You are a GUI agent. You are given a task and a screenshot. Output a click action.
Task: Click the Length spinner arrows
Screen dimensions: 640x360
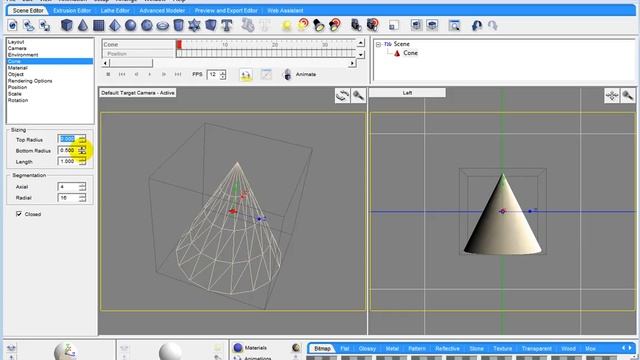(x=82, y=162)
